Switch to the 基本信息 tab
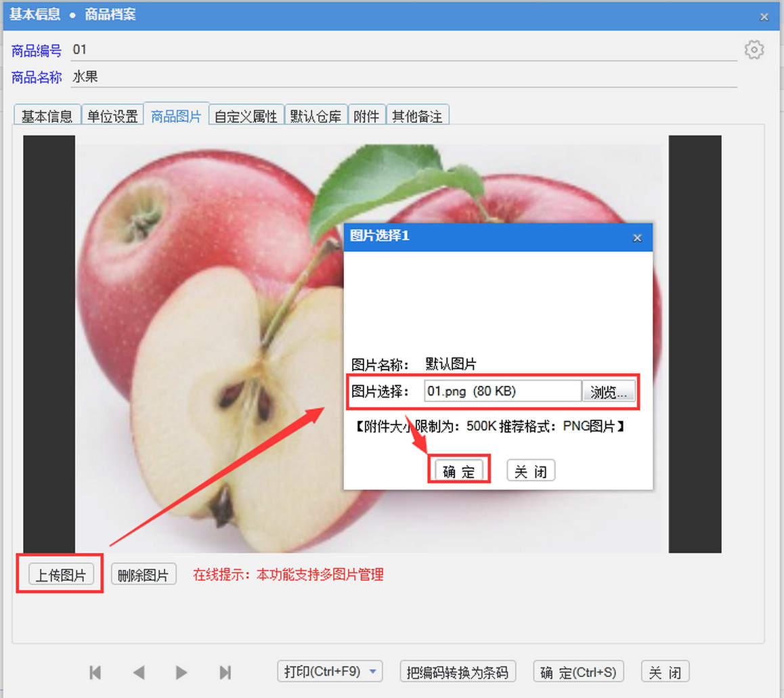784x698 pixels. 47,116
